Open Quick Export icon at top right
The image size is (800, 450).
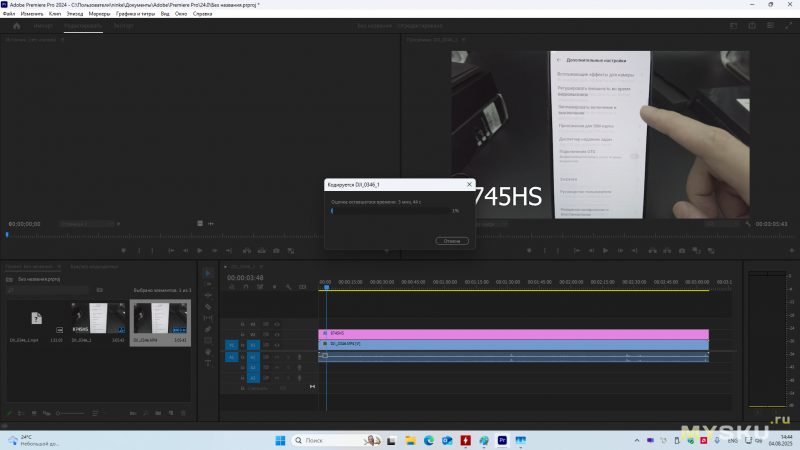pyautogui.click(x=752, y=26)
